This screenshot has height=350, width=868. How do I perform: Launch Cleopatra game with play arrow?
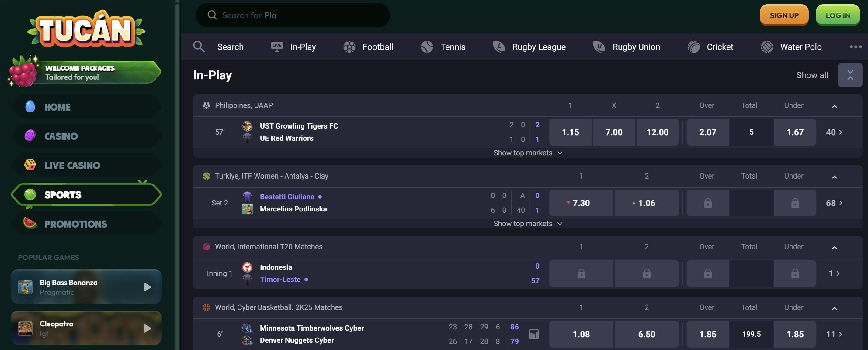(147, 328)
